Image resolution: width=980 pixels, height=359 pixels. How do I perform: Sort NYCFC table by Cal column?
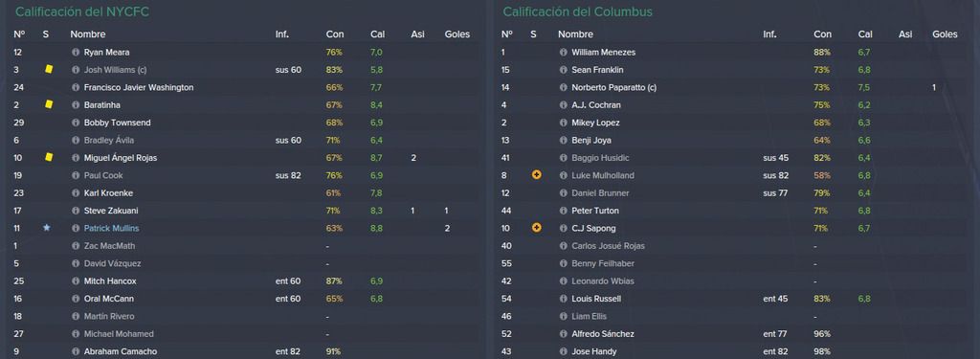point(377,34)
